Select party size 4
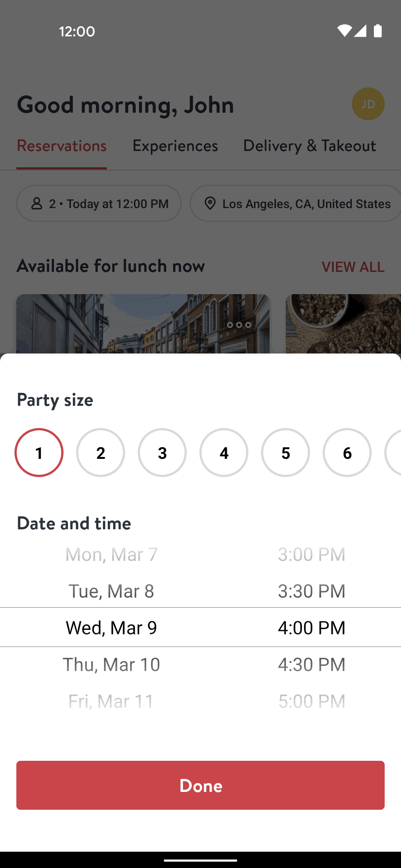The width and height of the screenshot is (401, 868). [x=224, y=453]
